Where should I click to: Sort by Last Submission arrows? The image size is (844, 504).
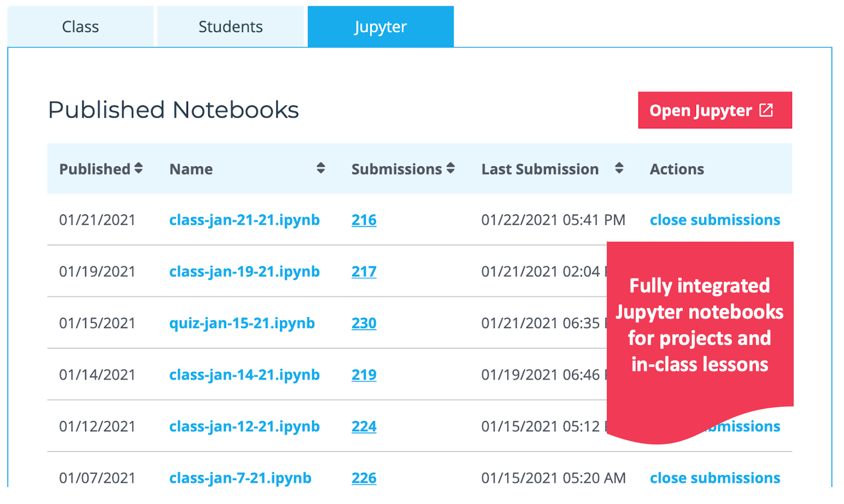(619, 168)
